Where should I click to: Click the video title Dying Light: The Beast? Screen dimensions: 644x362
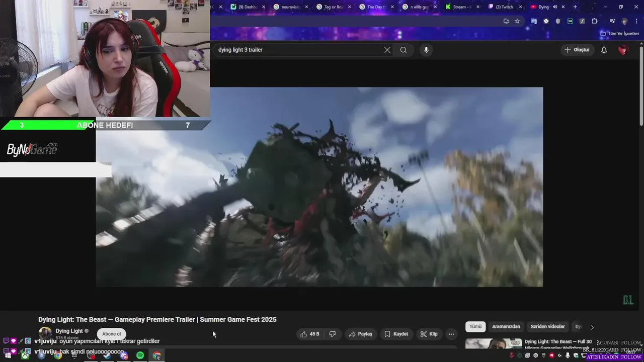tap(157, 319)
